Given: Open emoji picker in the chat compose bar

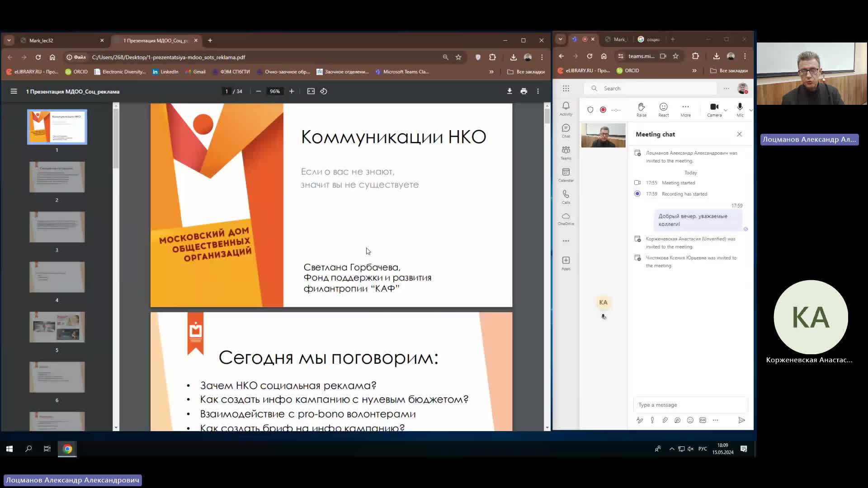Looking at the screenshot, I should [690, 420].
